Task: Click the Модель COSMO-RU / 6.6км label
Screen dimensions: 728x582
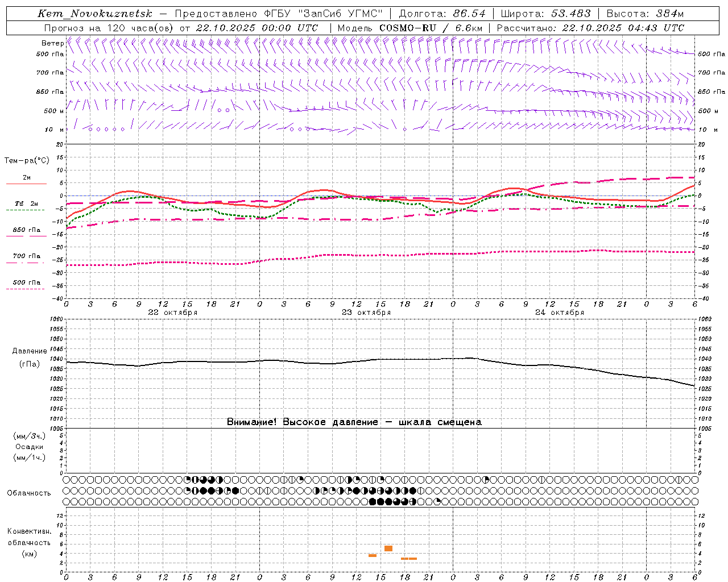Action: click(x=410, y=28)
